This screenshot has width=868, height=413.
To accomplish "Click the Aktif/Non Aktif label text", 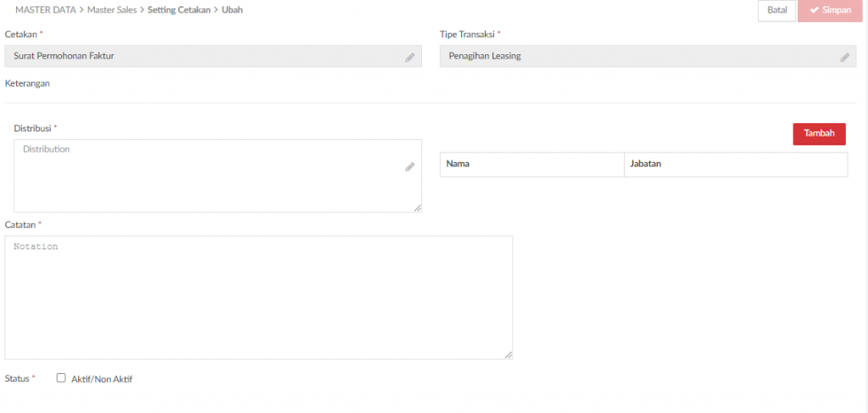I will (102, 379).
